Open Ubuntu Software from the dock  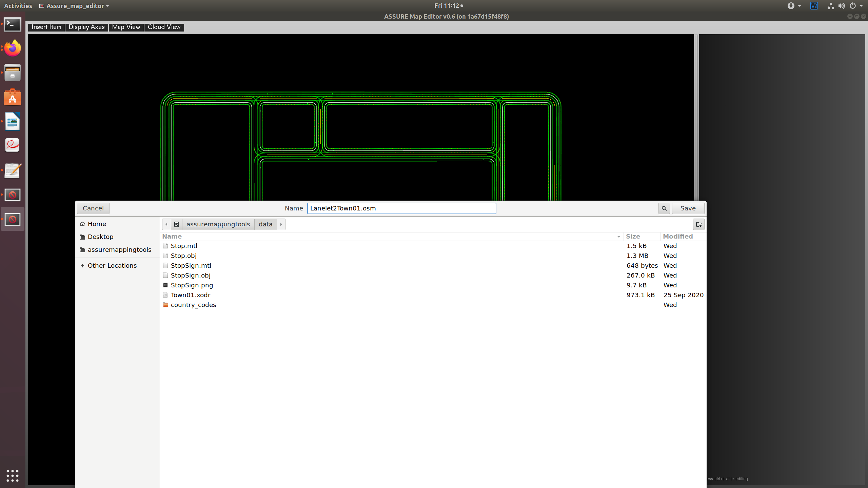tap(12, 97)
